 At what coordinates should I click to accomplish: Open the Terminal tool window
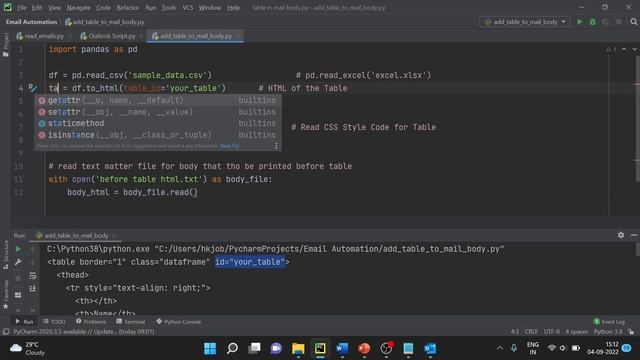click(130, 322)
